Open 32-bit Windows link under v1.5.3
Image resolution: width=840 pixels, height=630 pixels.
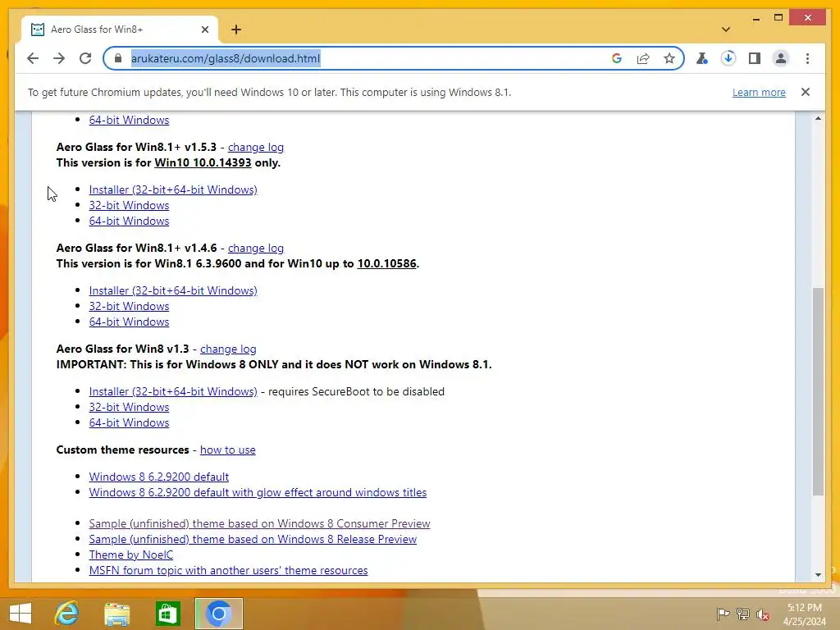tap(129, 205)
